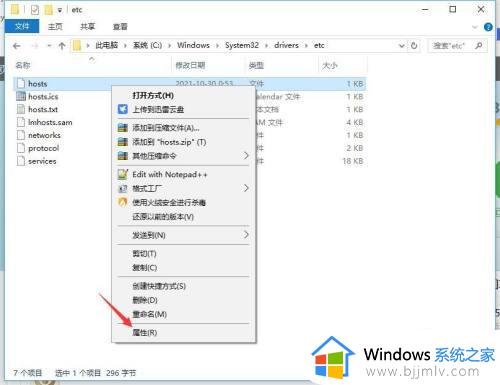Viewport: 500px width, 385px height.
Task: Open the quick access toolbar customize dropdown
Action: pos(60,10)
